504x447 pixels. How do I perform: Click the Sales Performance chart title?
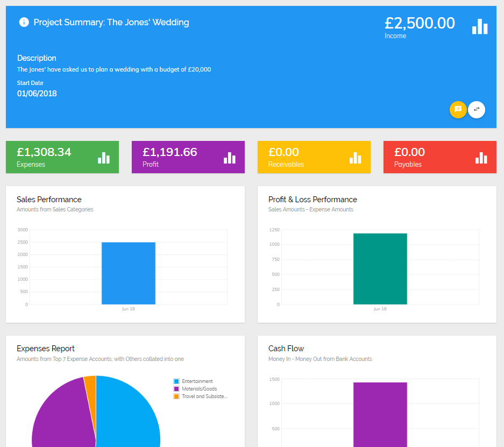(x=49, y=200)
